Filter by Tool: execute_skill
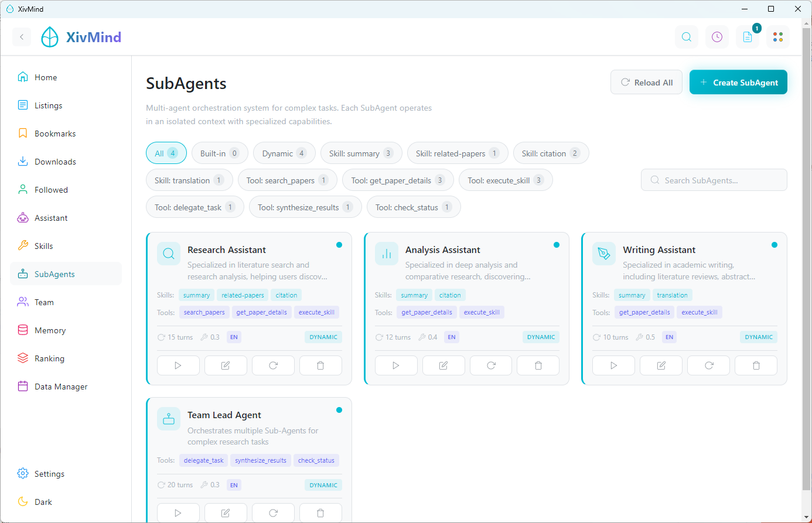 coord(506,180)
